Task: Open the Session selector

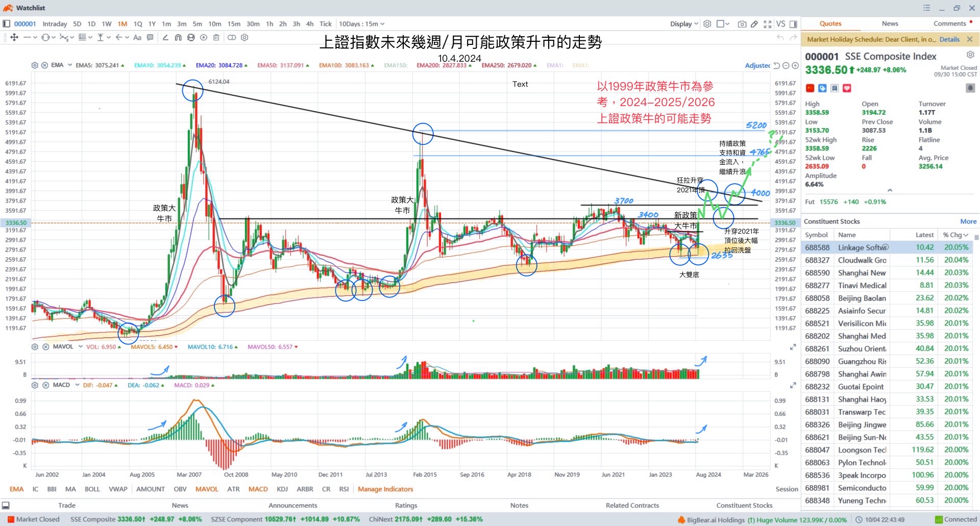Action: (787, 489)
